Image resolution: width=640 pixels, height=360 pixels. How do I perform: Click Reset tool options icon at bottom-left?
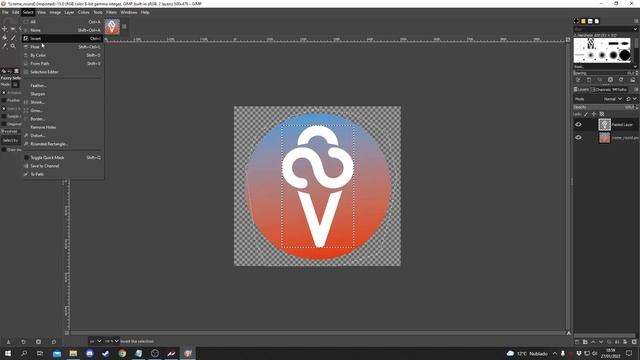53,342
